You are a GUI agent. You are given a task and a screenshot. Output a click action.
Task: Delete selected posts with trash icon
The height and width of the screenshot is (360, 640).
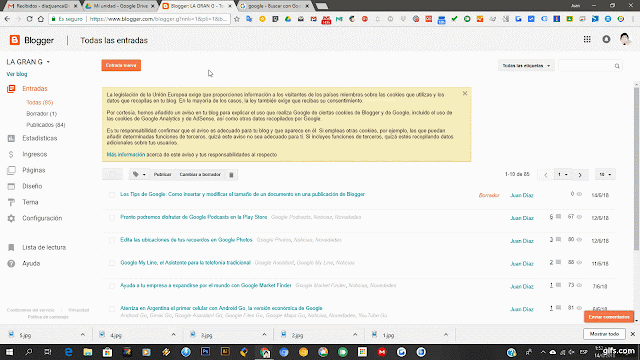tap(231, 175)
